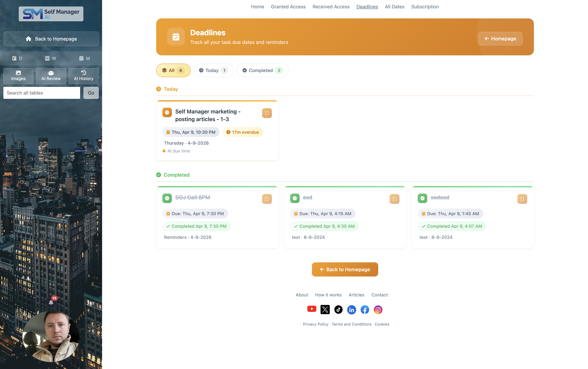The image size is (588, 369).
Task: Open the X social link
Action: (x=325, y=309)
